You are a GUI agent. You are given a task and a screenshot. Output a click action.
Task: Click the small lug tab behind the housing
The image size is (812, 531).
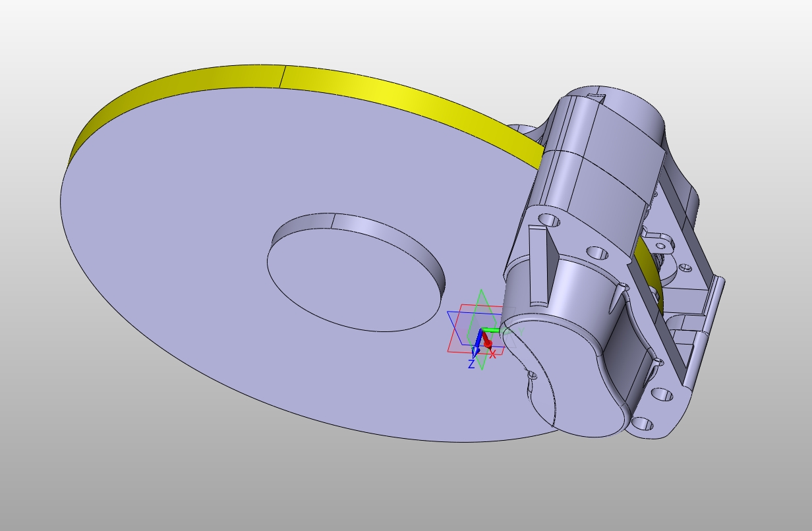coord(659,242)
